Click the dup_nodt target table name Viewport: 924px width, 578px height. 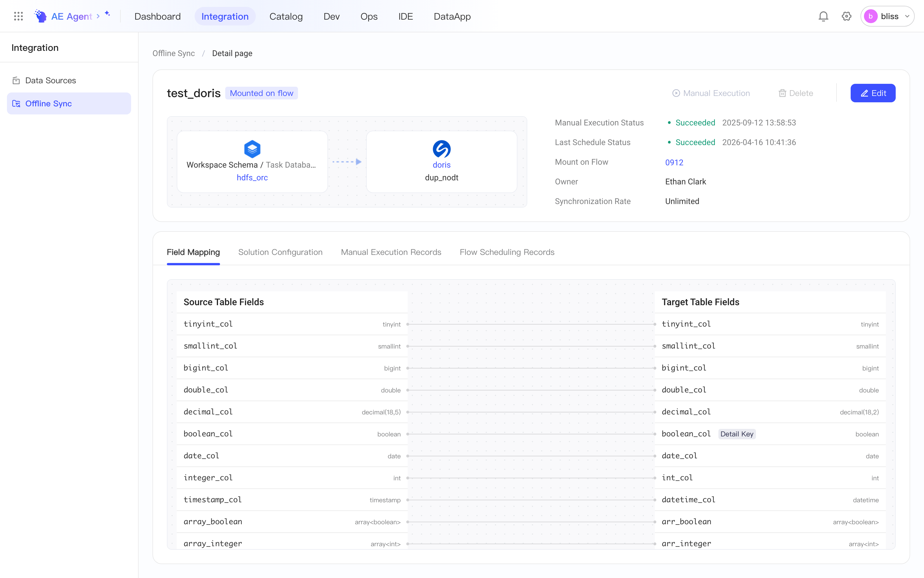[441, 178]
